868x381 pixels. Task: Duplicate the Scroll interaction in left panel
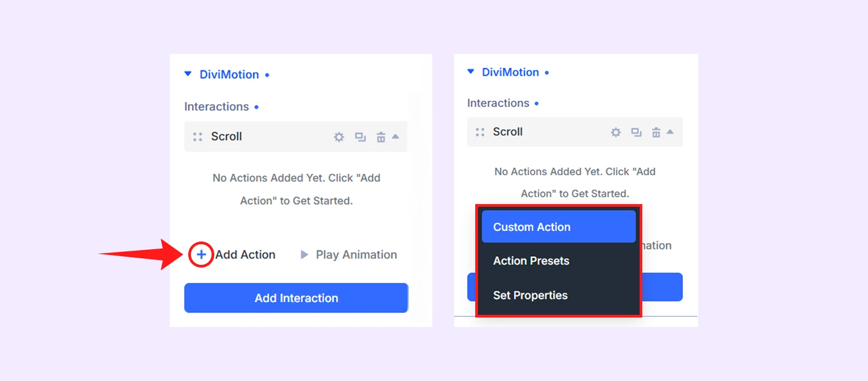click(360, 137)
